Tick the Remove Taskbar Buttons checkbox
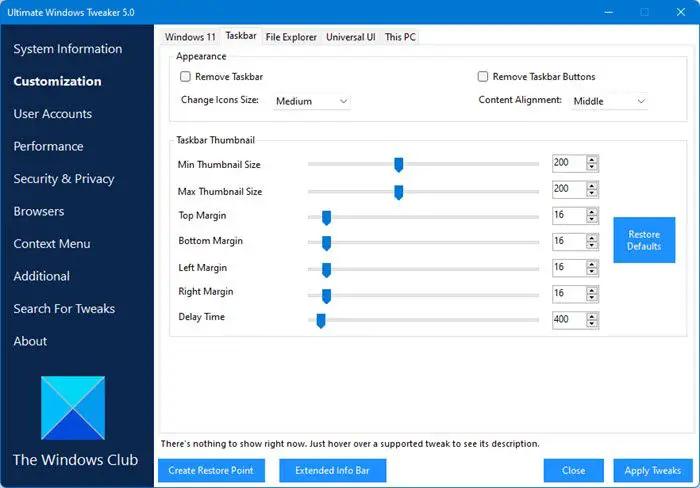Viewport: 700px width, 488px height. [483, 76]
